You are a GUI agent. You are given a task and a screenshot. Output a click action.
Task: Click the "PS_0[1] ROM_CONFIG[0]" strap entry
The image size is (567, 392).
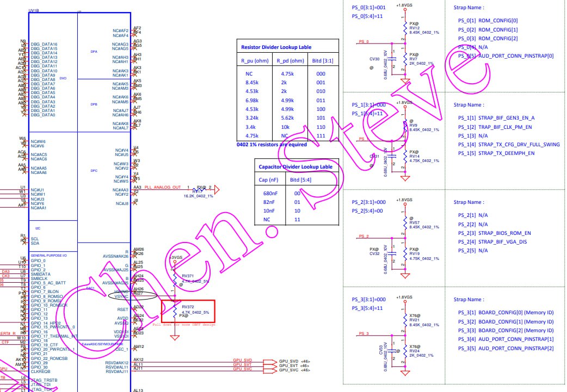(488, 21)
